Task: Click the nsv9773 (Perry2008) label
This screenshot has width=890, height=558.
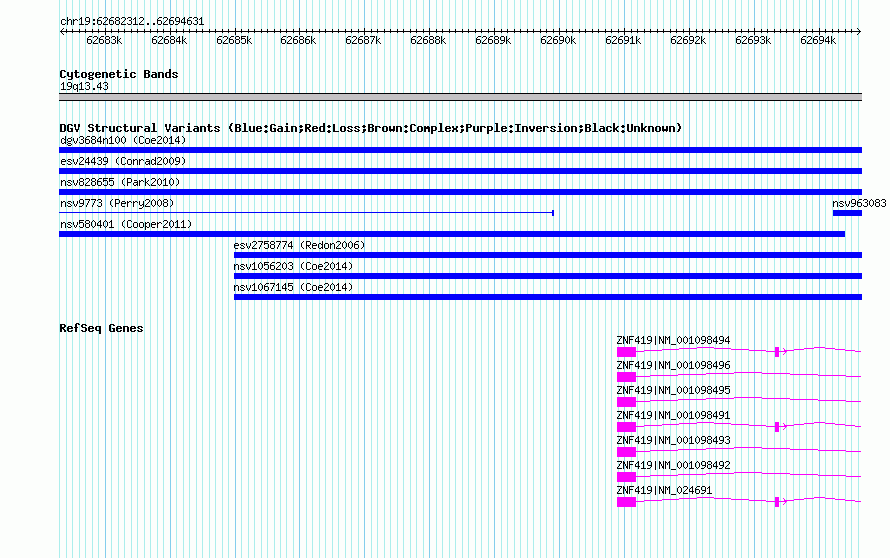Action: tap(117, 203)
